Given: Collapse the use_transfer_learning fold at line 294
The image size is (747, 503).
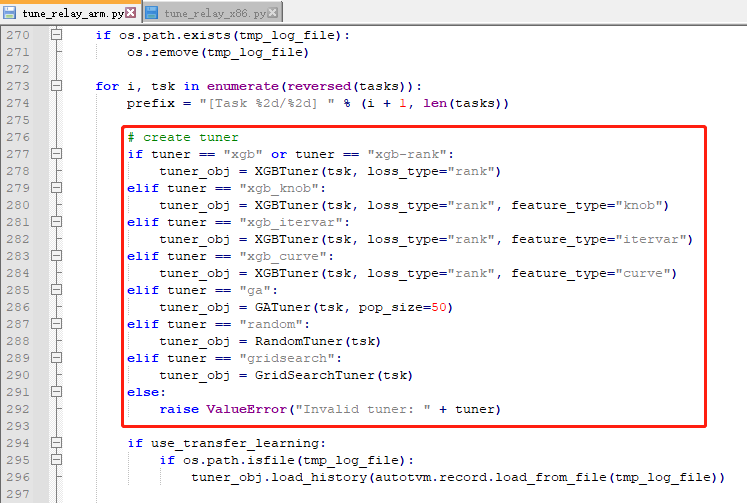Looking at the screenshot, I should pyautogui.click(x=56, y=443).
